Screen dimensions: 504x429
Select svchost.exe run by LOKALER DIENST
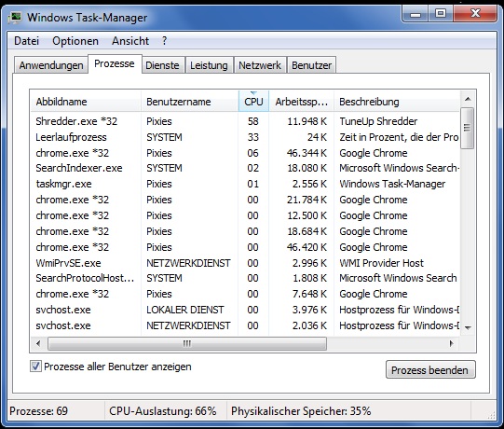245,310
